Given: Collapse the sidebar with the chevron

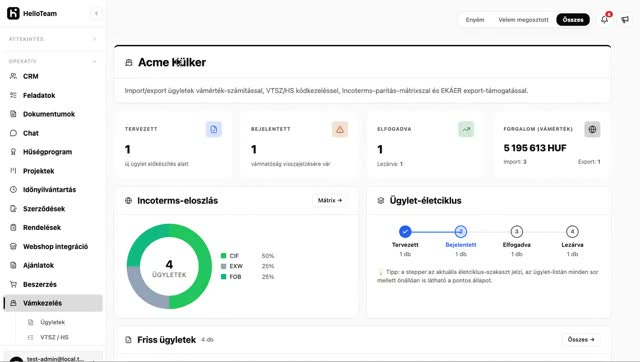Looking at the screenshot, I should click(x=96, y=13).
